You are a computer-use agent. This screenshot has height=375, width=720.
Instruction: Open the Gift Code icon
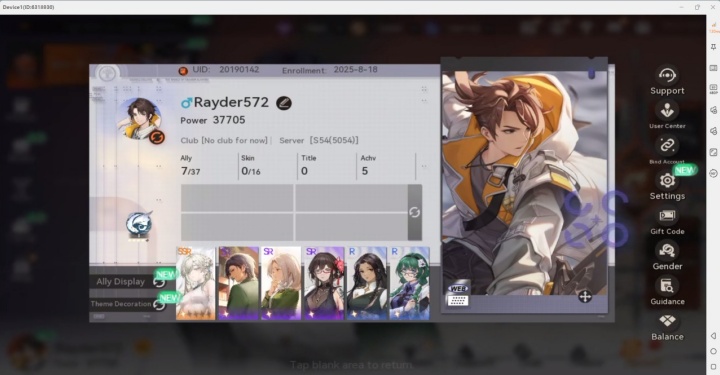click(667, 216)
